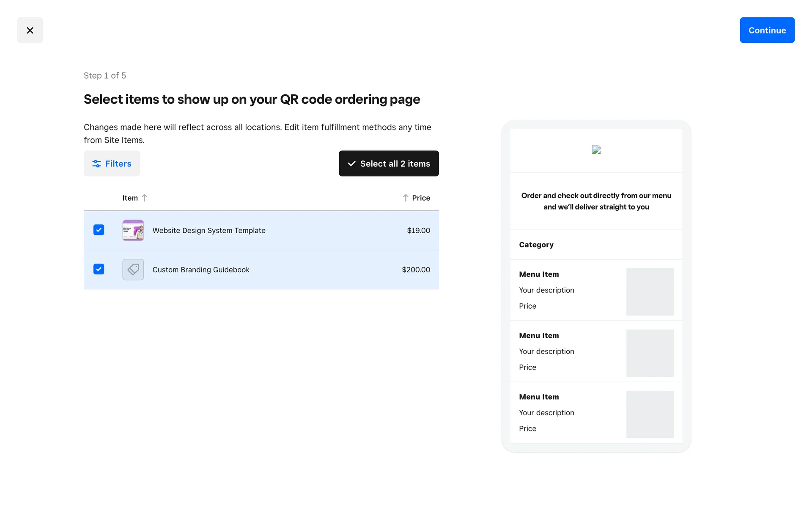Click the Category heading in preview

536,245
